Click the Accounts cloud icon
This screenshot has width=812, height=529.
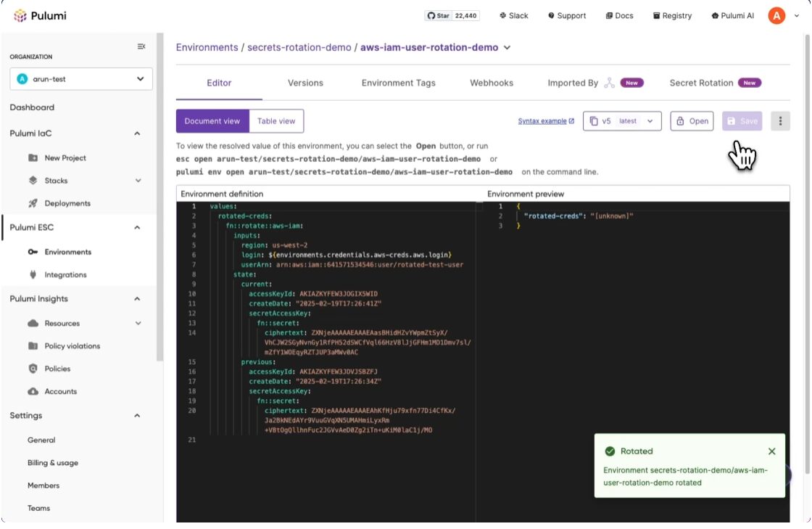tap(33, 391)
